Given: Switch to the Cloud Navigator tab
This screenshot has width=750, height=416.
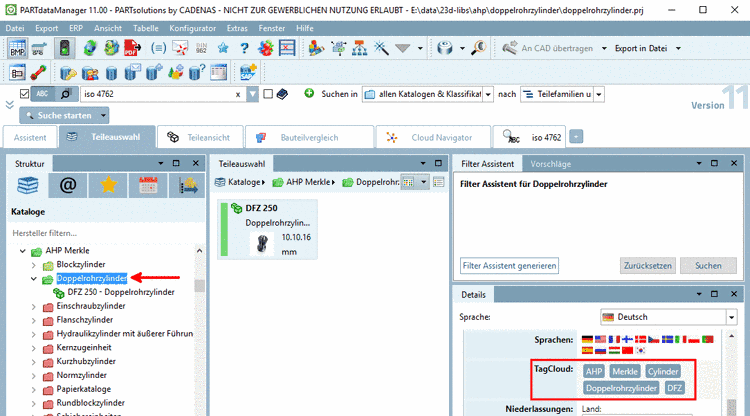Looking at the screenshot, I should 433,137.
